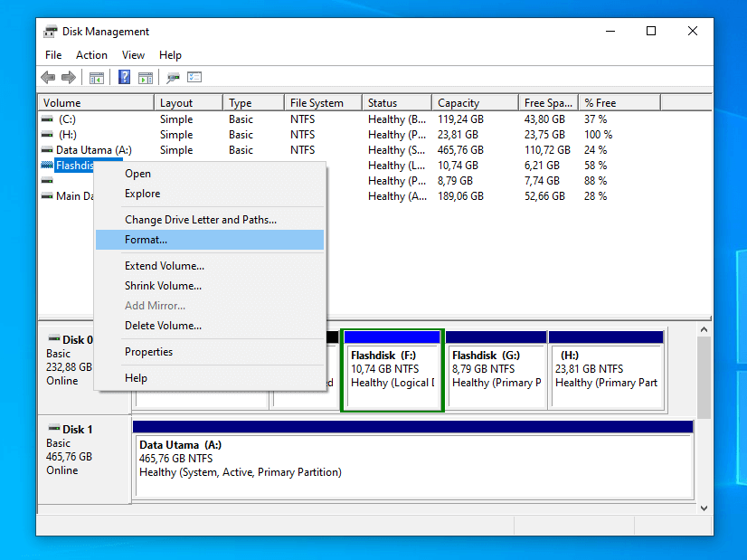Open Help via blue question-mark icon
Viewport: 747px width, 560px height.
coord(124,77)
